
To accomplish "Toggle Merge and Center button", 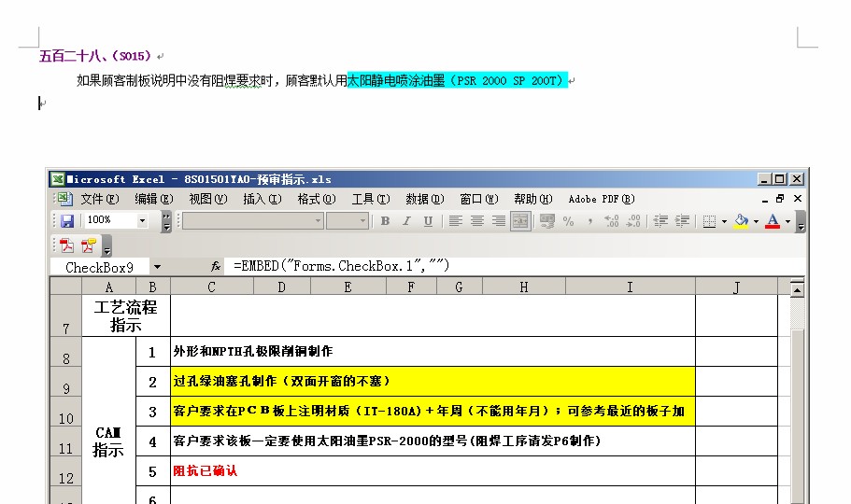I will point(520,221).
